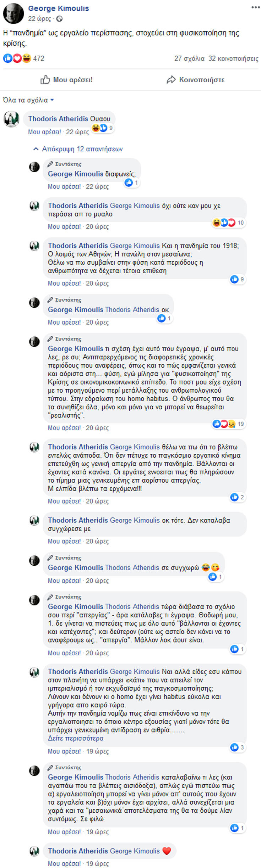The width and height of the screenshot is (261, 868).
Task: Click the thumbs up reaction icon on the post
Action: pos(8,58)
